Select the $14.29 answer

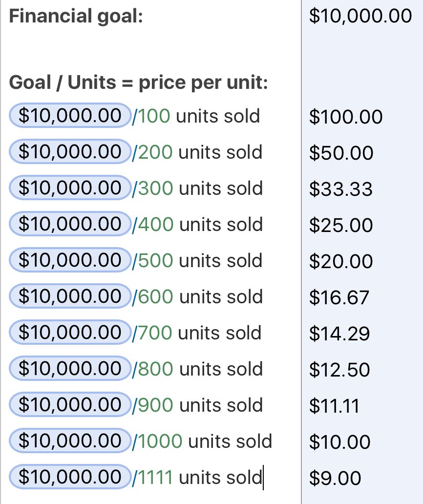[x=339, y=334]
